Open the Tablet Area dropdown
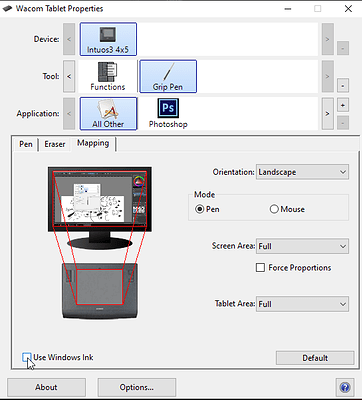This screenshot has height=400, width=362. pyautogui.click(x=302, y=304)
